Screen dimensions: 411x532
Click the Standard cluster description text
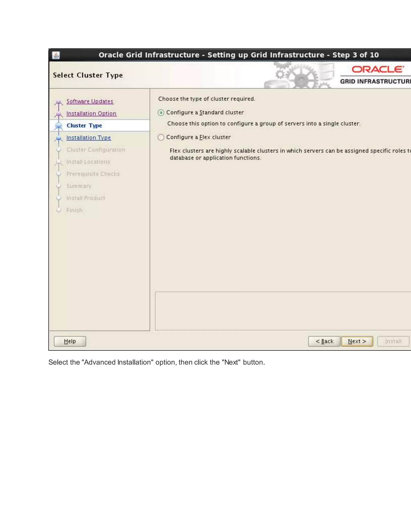264,124
